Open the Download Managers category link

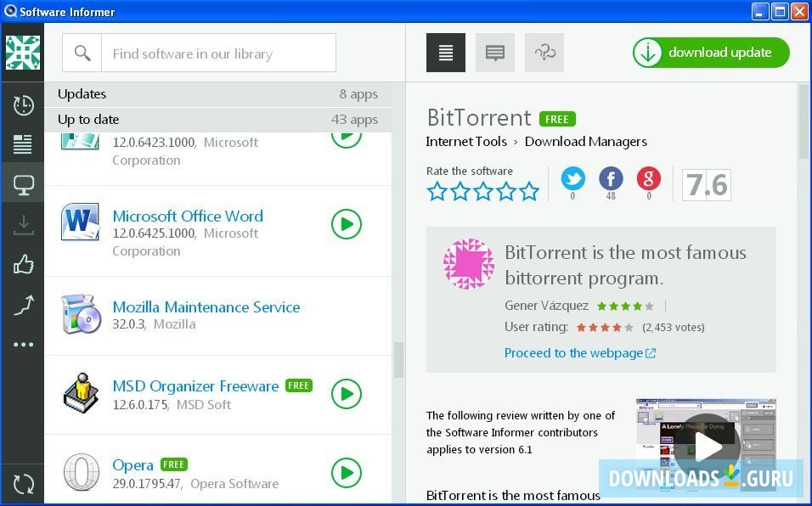586,141
